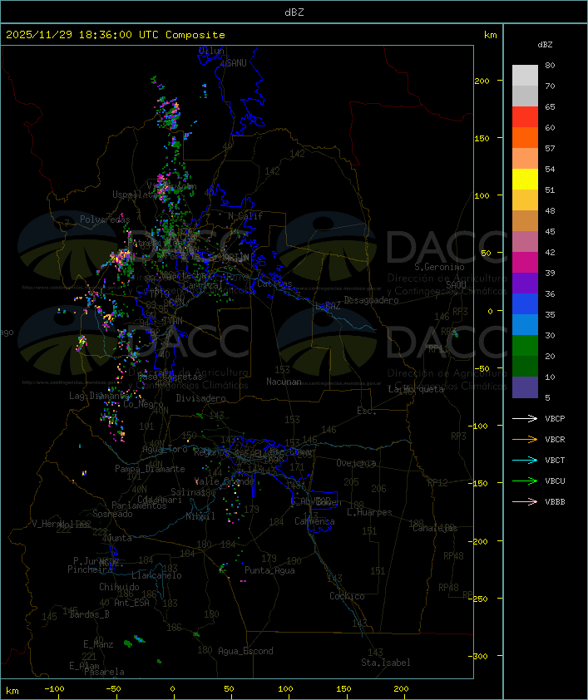
Task: Click the Parlamentos map label
Action: tap(139, 505)
